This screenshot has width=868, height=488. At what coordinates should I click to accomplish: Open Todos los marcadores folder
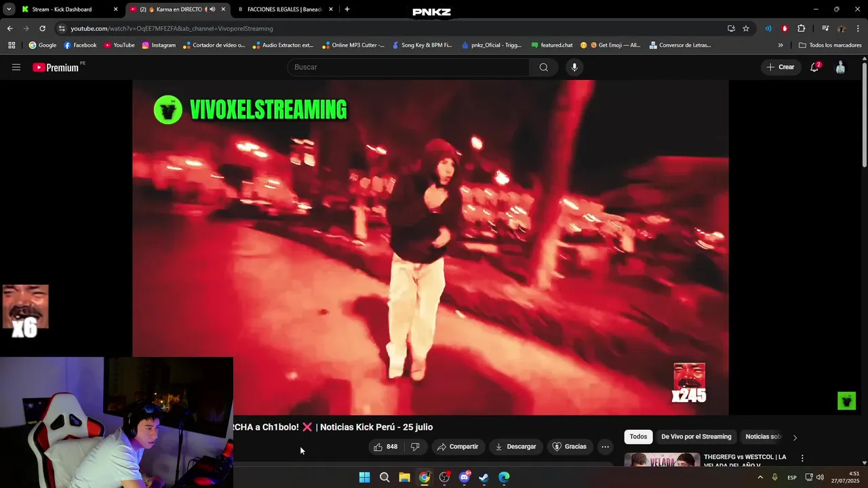(830, 45)
